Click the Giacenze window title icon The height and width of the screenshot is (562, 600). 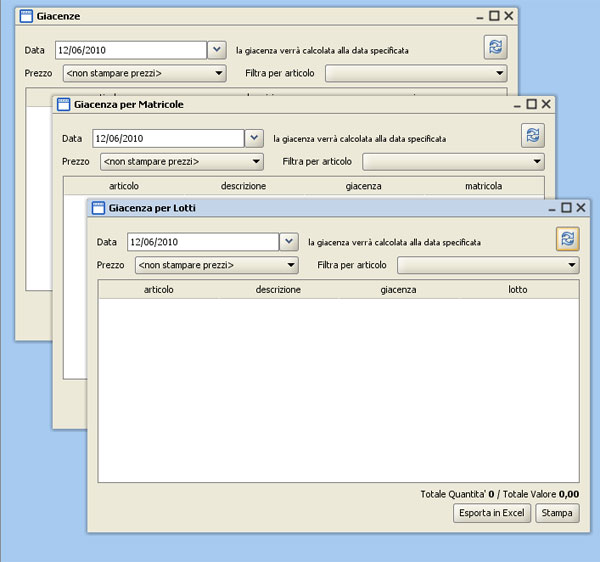coord(26,17)
